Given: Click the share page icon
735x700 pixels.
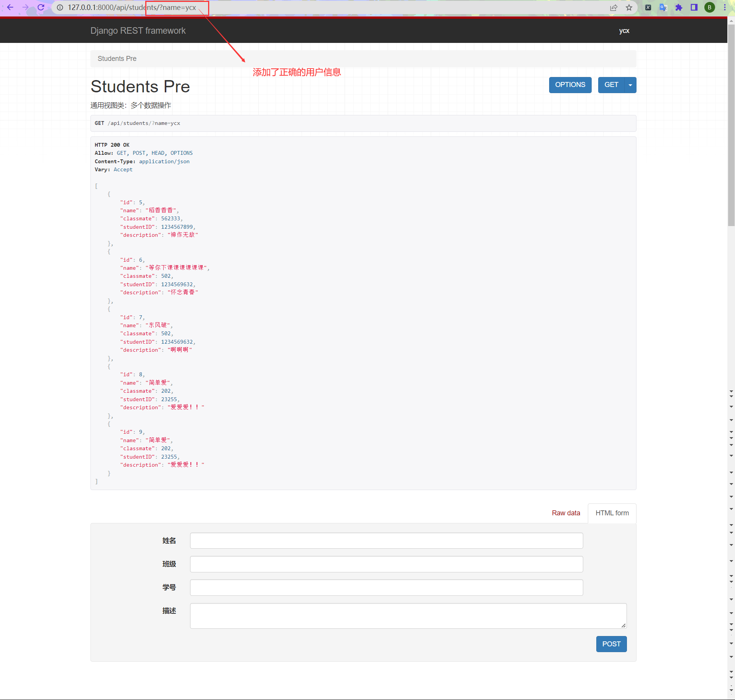Looking at the screenshot, I should 614,7.
